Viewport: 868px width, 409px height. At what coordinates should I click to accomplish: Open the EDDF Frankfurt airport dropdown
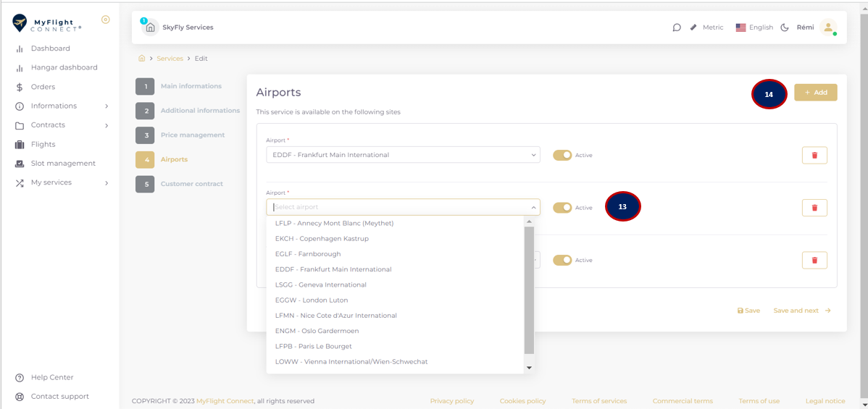pos(403,155)
